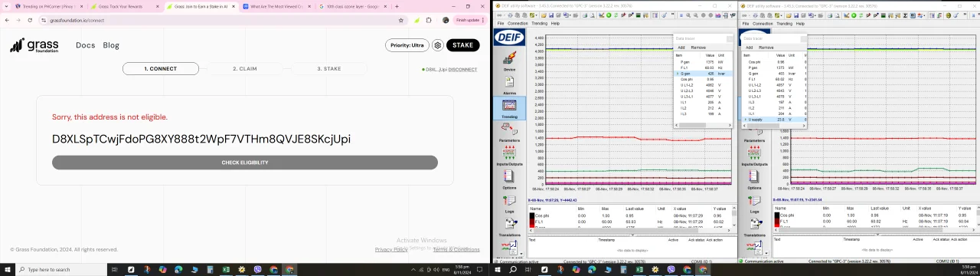Click Add in right Data tracer panel
The image size is (980, 276).
pyautogui.click(x=749, y=48)
